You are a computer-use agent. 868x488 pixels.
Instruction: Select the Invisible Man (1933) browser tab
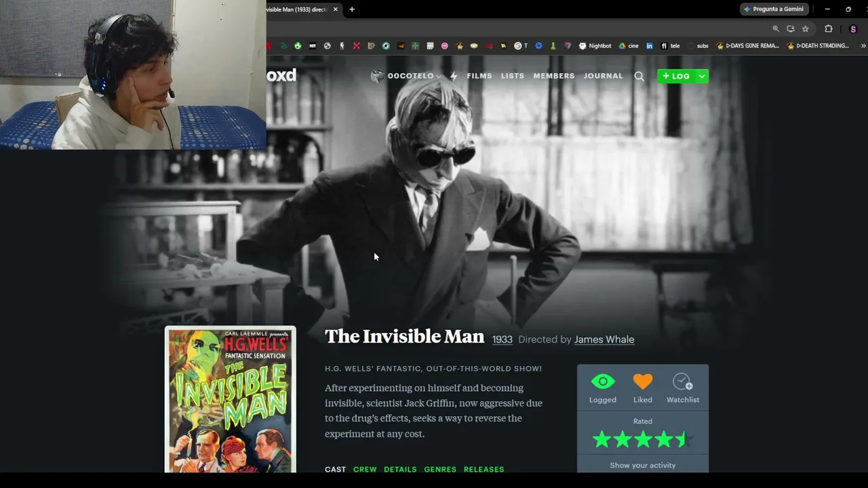click(x=298, y=9)
